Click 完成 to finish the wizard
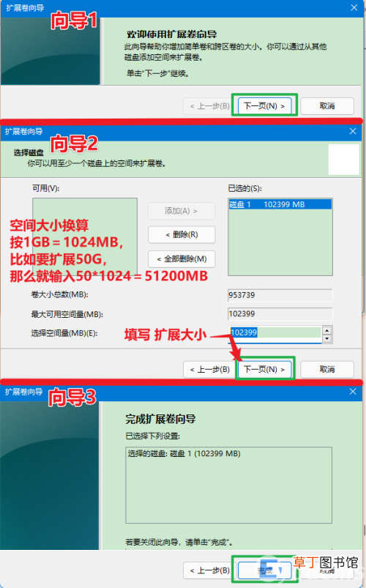This screenshot has width=366, height=588. click(x=264, y=570)
